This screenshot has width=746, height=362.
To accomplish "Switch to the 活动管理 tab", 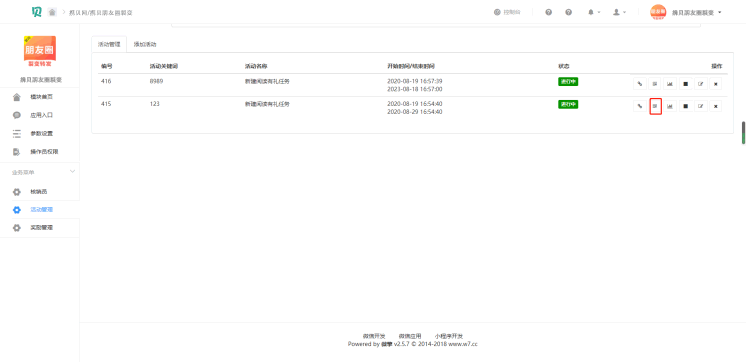I will (109, 44).
